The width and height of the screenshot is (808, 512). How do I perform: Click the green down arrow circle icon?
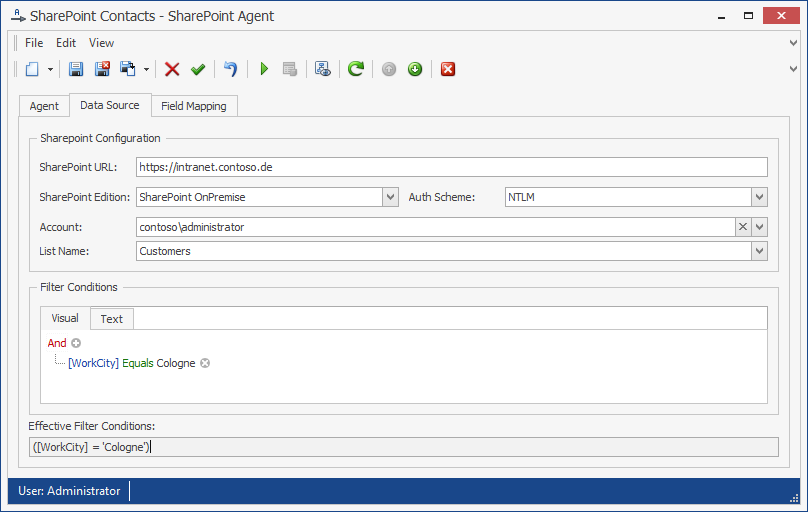[415, 69]
